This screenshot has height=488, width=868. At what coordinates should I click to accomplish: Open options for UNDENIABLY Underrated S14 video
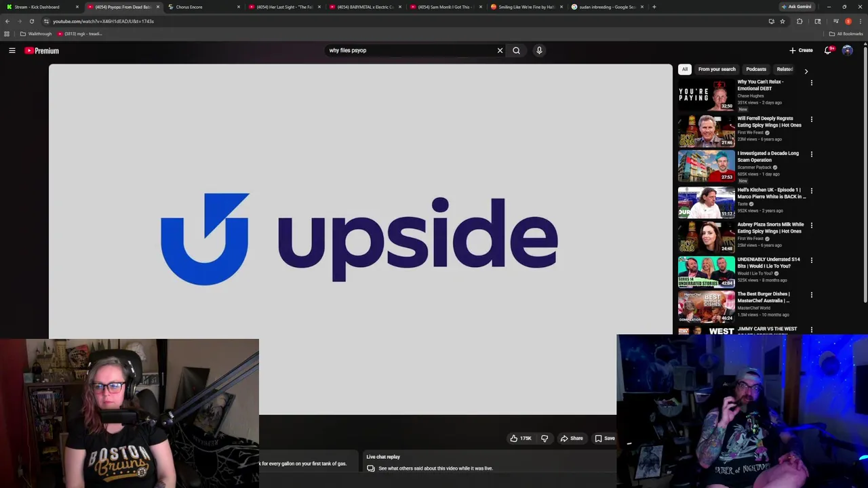click(x=811, y=260)
